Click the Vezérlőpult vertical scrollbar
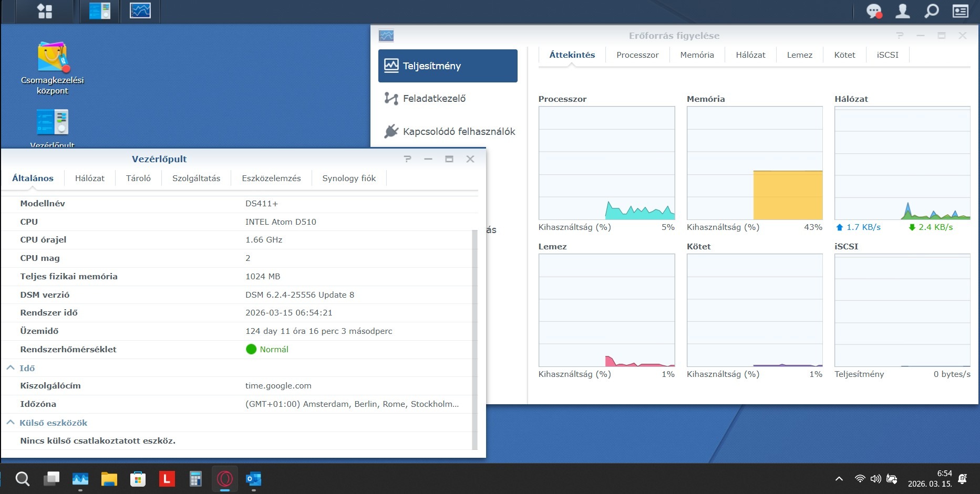The height and width of the screenshot is (494, 980). click(x=475, y=340)
